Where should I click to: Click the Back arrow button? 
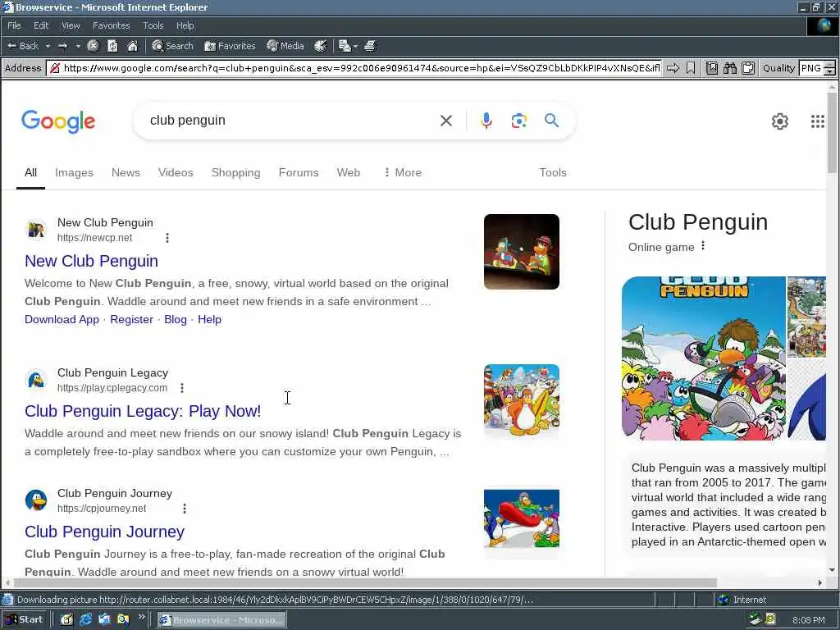[x=22, y=46]
